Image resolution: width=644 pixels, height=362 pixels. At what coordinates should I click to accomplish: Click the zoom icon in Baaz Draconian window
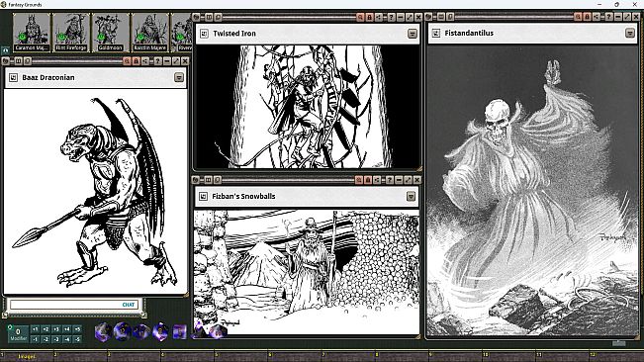127,61
